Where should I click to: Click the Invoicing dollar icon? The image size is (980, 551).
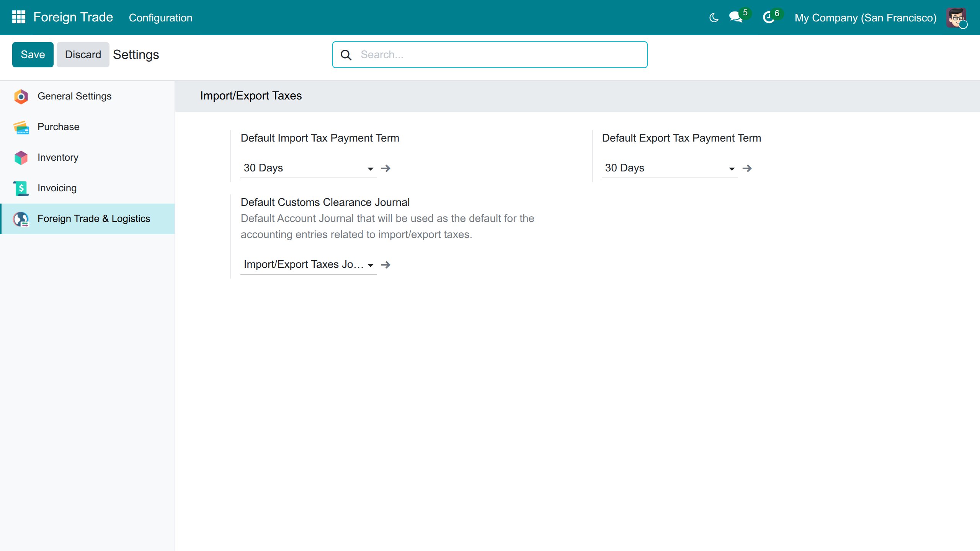[21, 188]
